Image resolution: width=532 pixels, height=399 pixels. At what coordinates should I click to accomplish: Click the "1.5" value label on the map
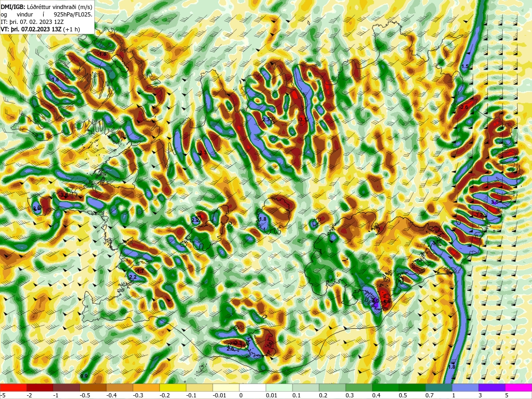coord(465,66)
